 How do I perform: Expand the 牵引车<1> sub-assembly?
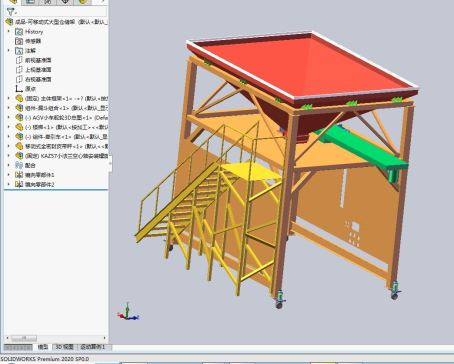coord(9,136)
